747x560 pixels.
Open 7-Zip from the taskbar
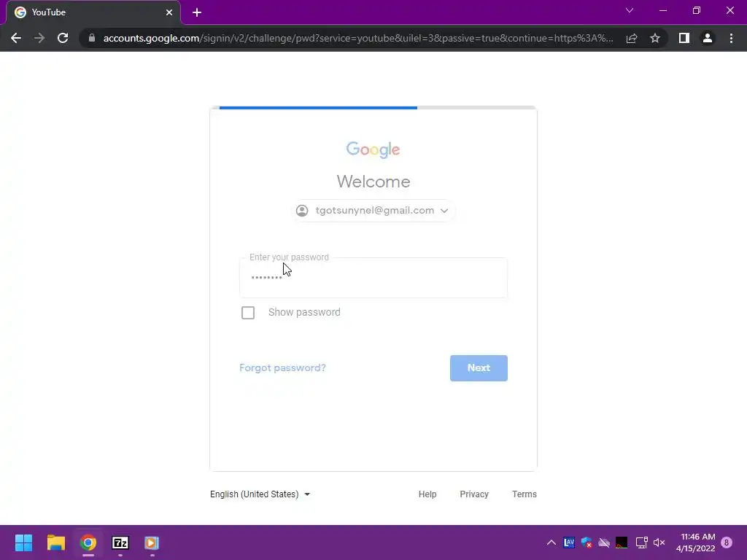(x=120, y=542)
